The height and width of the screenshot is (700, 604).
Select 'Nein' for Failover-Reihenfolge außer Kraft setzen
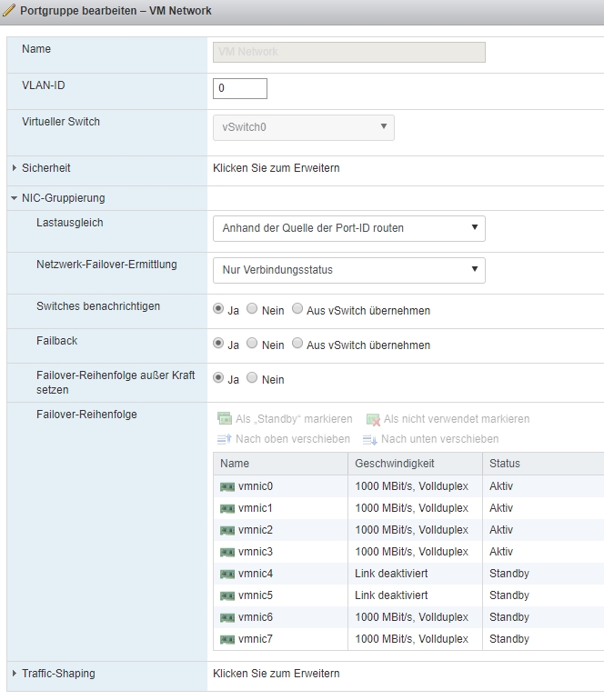point(253,378)
